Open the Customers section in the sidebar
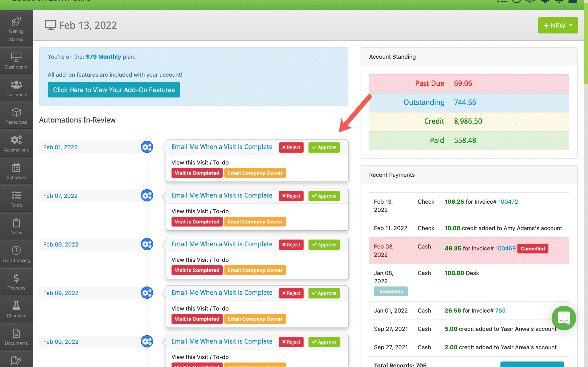The width and height of the screenshot is (588, 367). 16,88
